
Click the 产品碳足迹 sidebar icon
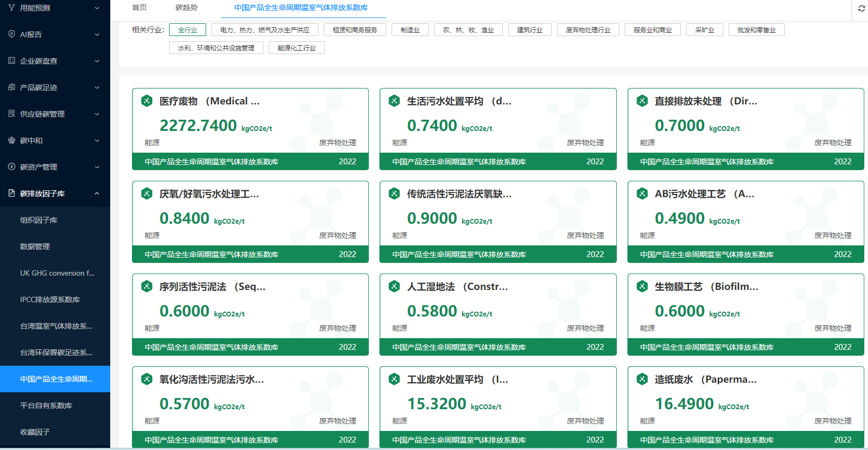pyautogui.click(x=12, y=87)
